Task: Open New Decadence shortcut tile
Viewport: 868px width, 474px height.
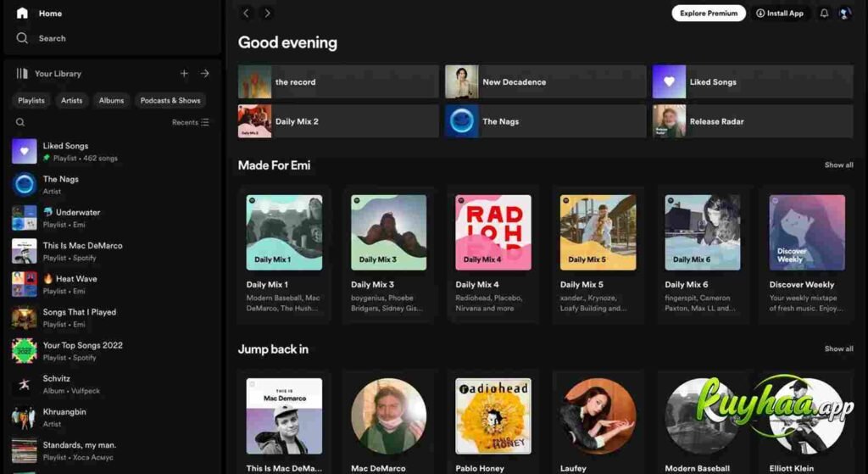Action: [x=545, y=82]
